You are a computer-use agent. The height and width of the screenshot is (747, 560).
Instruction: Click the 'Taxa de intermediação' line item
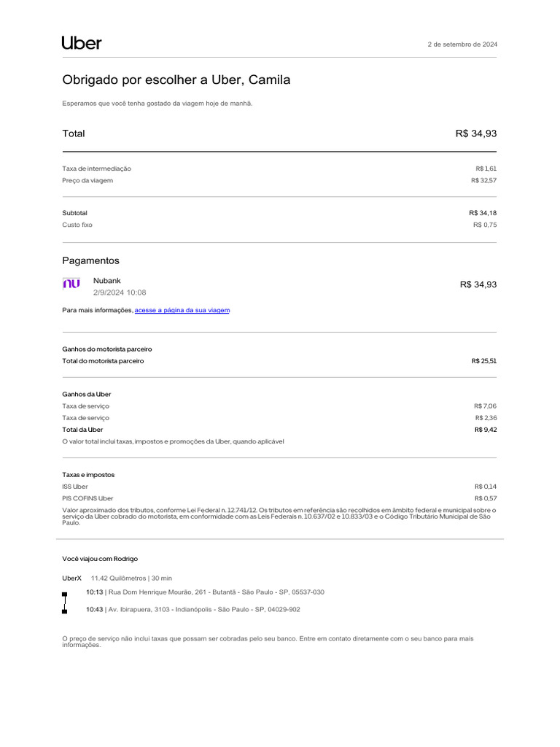(97, 169)
